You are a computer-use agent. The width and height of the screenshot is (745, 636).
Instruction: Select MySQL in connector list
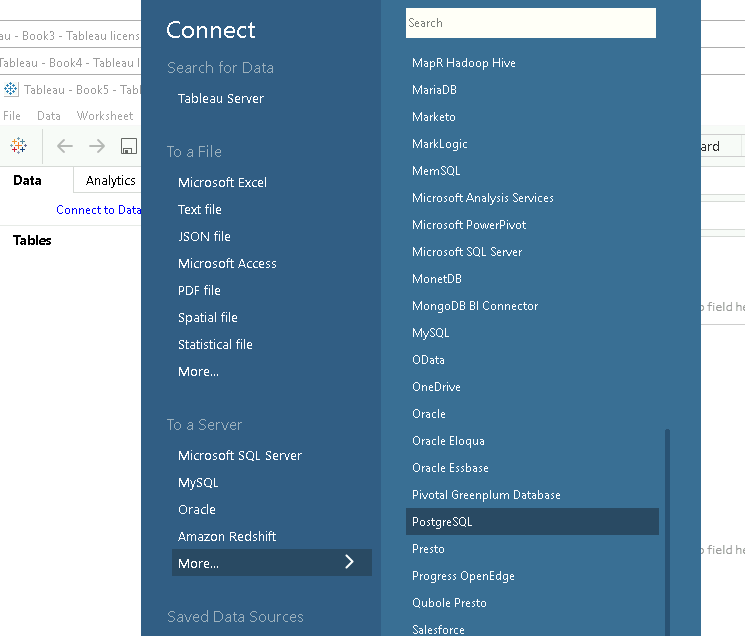pos(430,333)
